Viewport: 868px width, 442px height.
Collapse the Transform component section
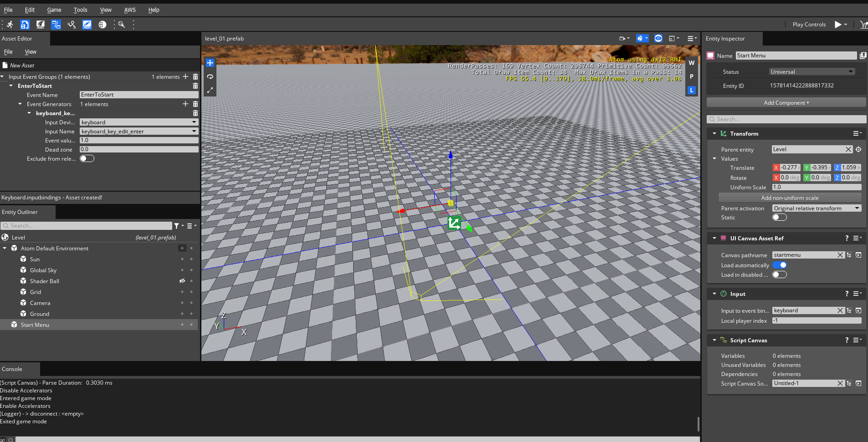(x=715, y=133)
